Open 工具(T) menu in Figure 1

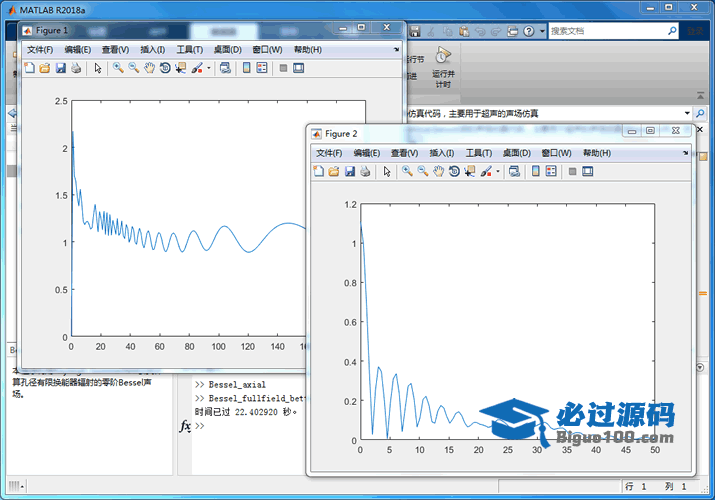pos(190,50)
